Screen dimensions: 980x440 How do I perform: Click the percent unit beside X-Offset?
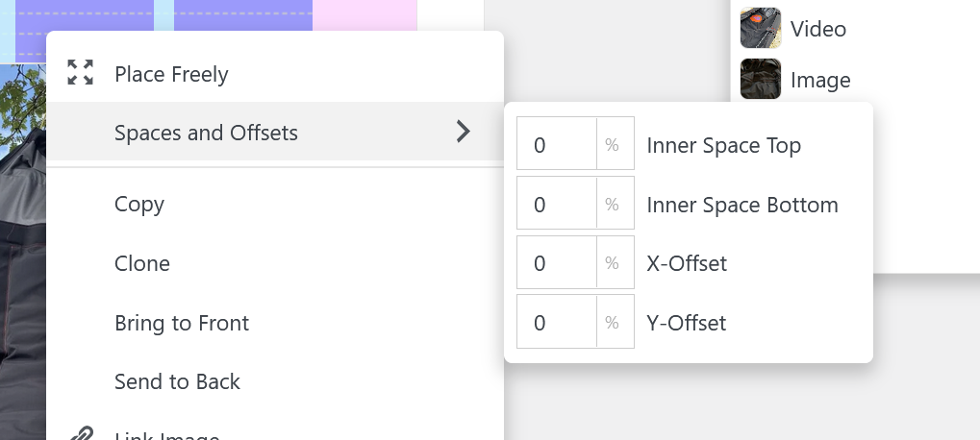(613, 263)
